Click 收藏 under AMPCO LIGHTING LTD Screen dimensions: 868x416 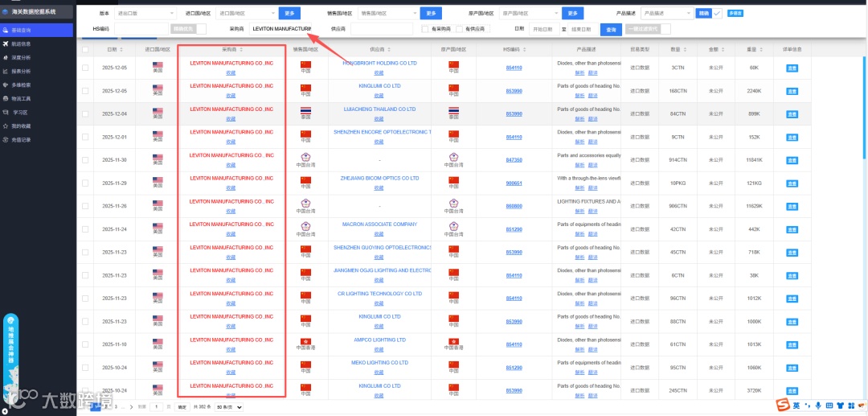[x=379, y=349]
